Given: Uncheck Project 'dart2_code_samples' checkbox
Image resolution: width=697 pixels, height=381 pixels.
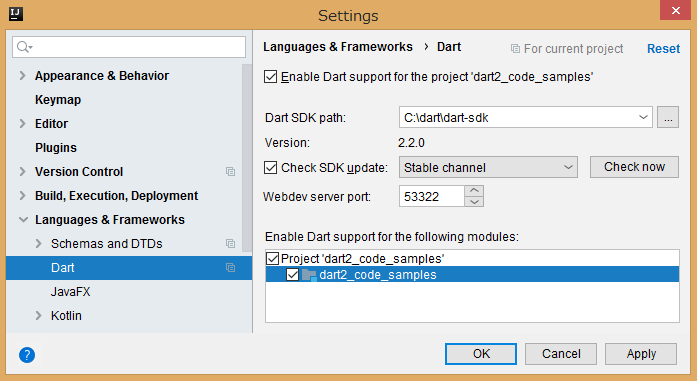Looking at the screenshot, I should (x=272, y=258).
